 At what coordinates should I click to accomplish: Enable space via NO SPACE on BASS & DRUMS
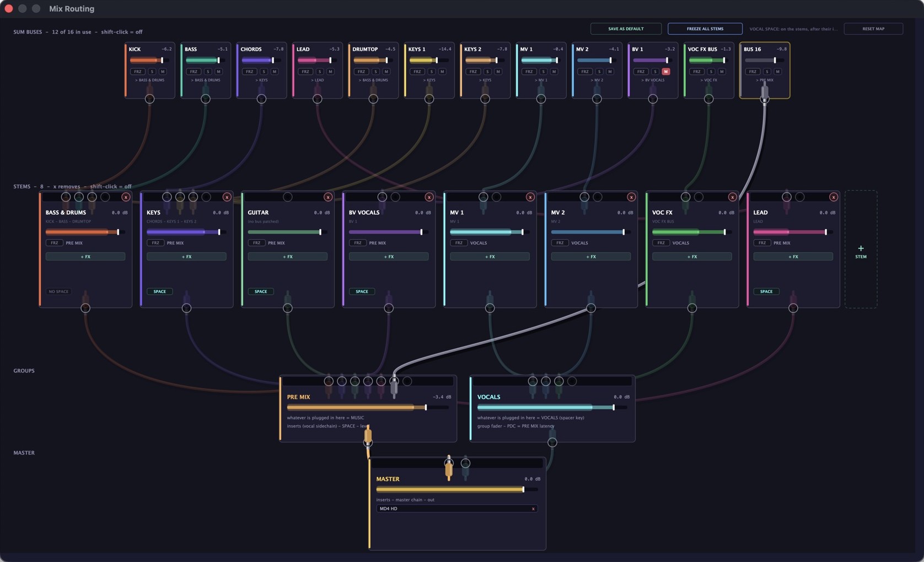pos(58,291)
